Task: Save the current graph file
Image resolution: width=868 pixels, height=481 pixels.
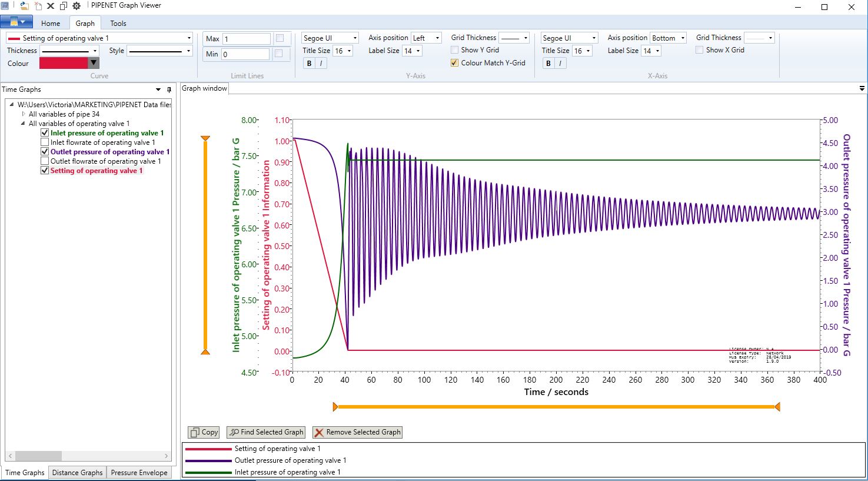Action: [x=5, y=5]
